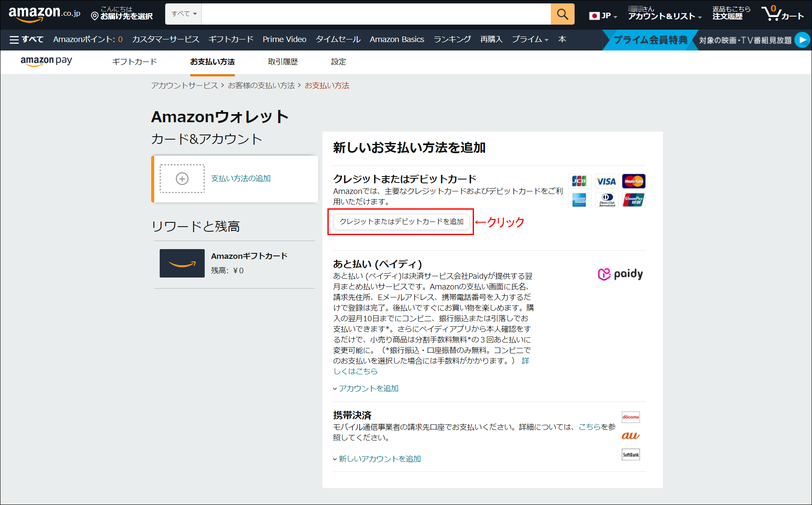The image size is (812, 505).
Task: Select the お支払い方法 tab
Action: [212, 62]
